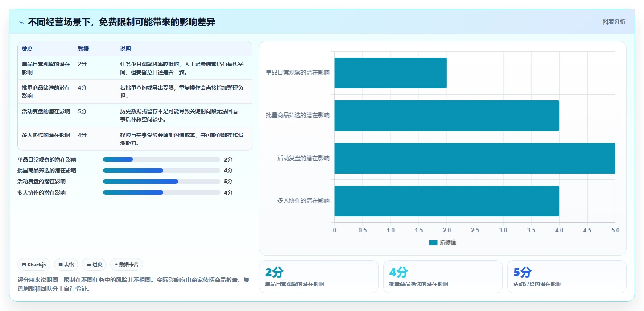Open the 2分 单品日常观察 data card
The image size is (644, 311).
pyautogui.click(x=318, y=277)
